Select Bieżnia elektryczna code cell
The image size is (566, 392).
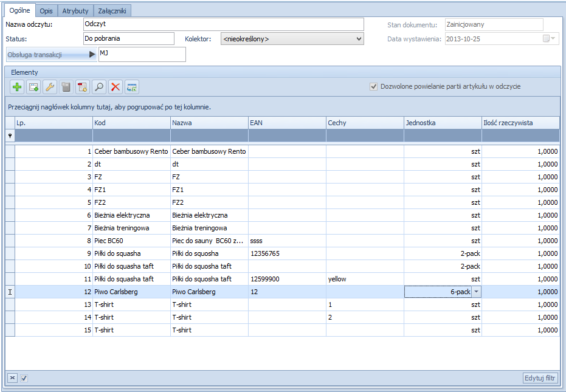[131, 216]
